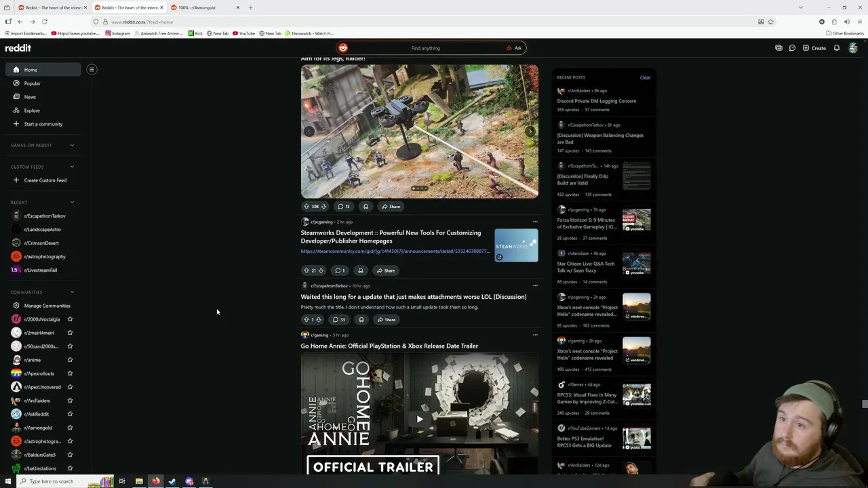Image resolution: width=868 pixels, height=488 pixels.
Task: Favorite r/2000sNostalgia with its star
Action: (x=70, y=319)
